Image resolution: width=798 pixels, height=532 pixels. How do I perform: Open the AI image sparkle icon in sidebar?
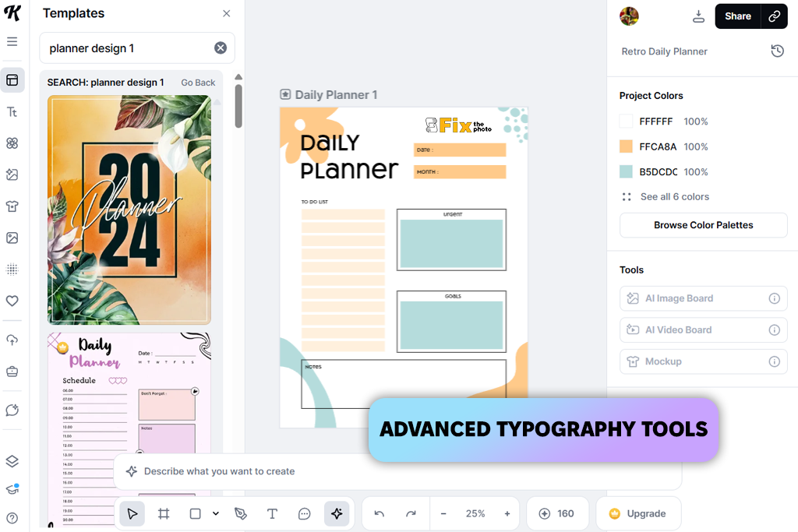coord(12,175)
